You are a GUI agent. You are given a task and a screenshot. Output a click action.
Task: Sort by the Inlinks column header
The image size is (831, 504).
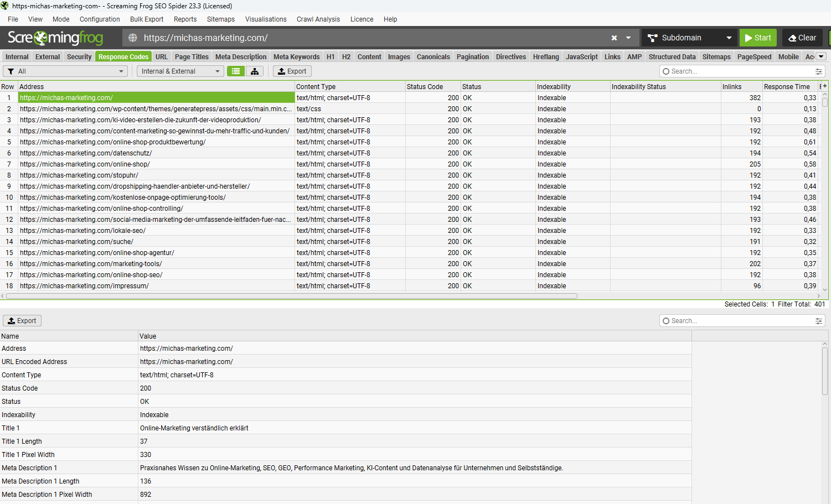point(741,86)
